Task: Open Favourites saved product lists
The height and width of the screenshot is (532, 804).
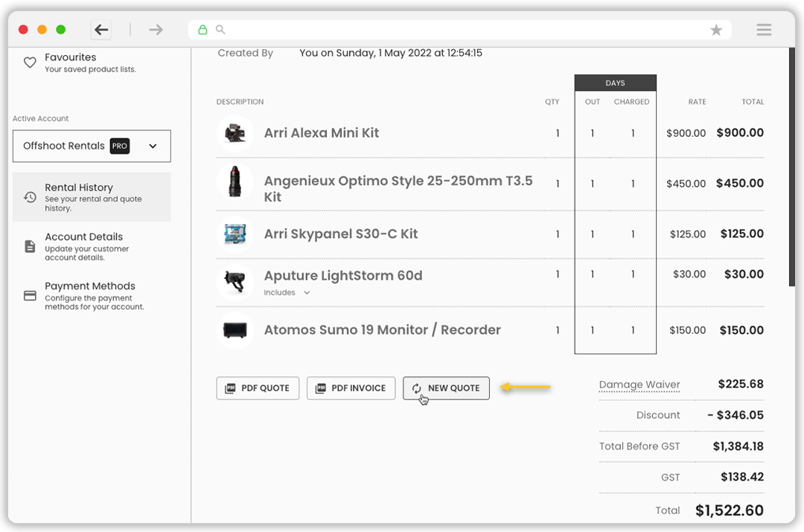Action: [x=92, y=63]
